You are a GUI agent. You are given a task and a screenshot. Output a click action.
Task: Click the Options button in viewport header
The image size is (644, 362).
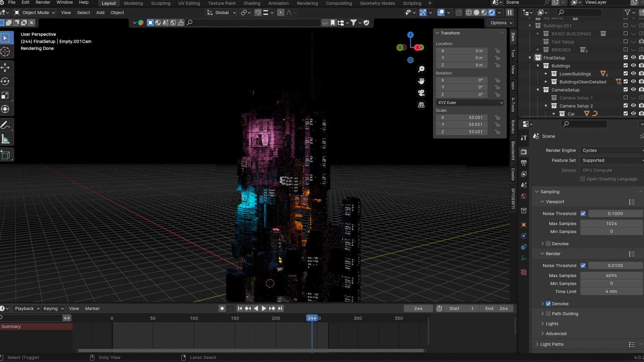(x=501, y=23)
